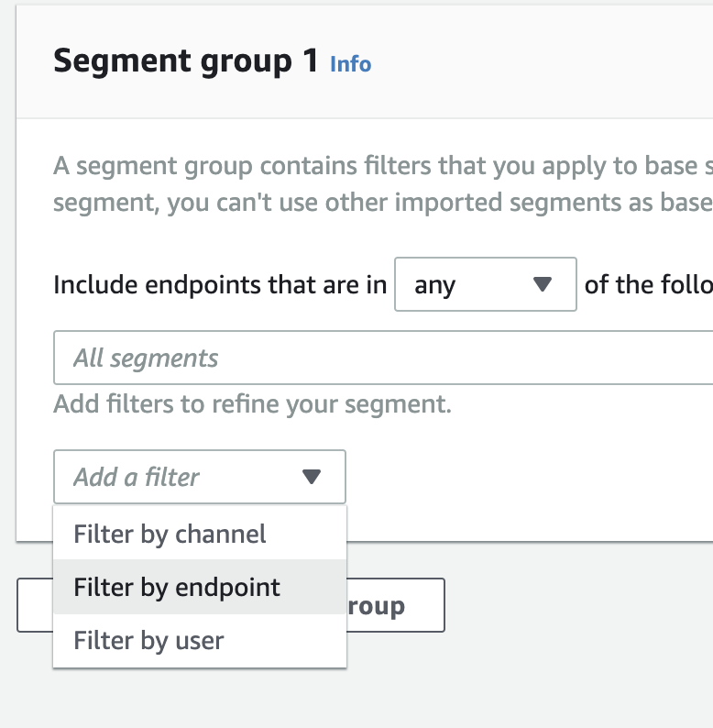Screen dimensions: 713x728
Task: Click the Add a filter triangle arrow icon
Action: point(312,477)
